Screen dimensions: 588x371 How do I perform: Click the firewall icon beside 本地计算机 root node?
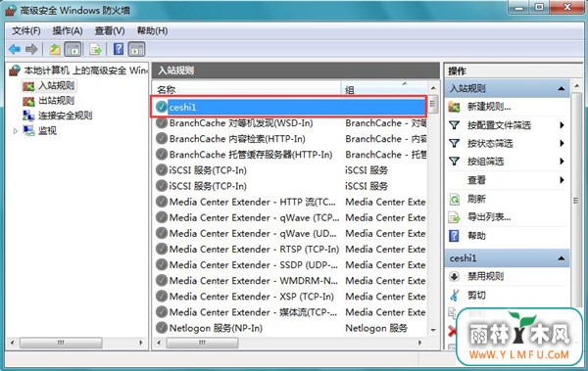pos(15,70)
